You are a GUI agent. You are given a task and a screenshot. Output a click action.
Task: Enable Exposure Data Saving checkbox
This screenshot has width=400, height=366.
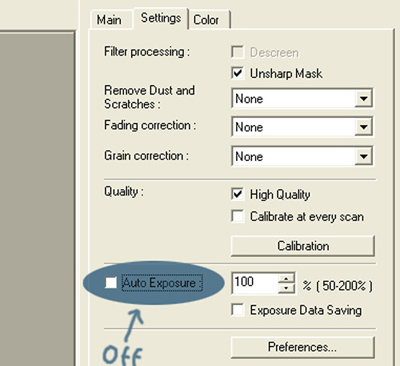[237, 310]
